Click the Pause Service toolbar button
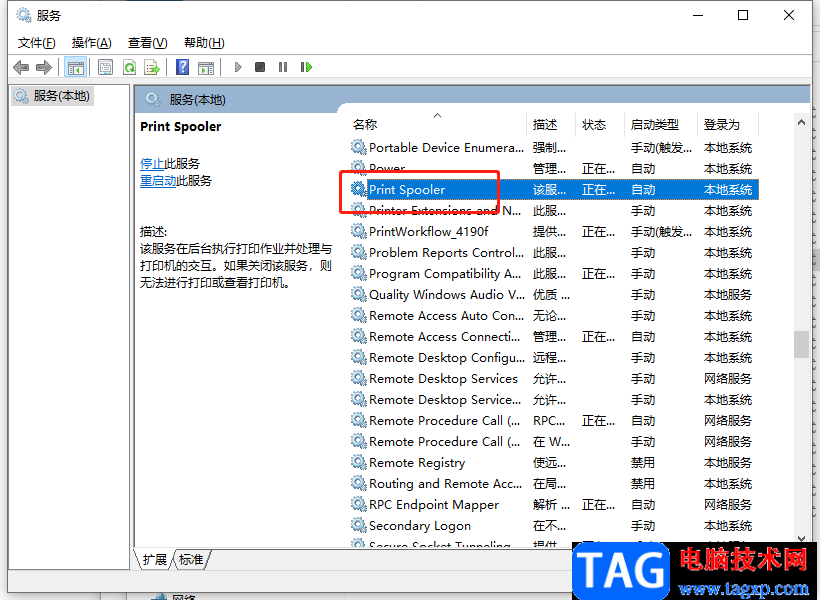Viewport: 820px width, 600px height. coord(283,67)
